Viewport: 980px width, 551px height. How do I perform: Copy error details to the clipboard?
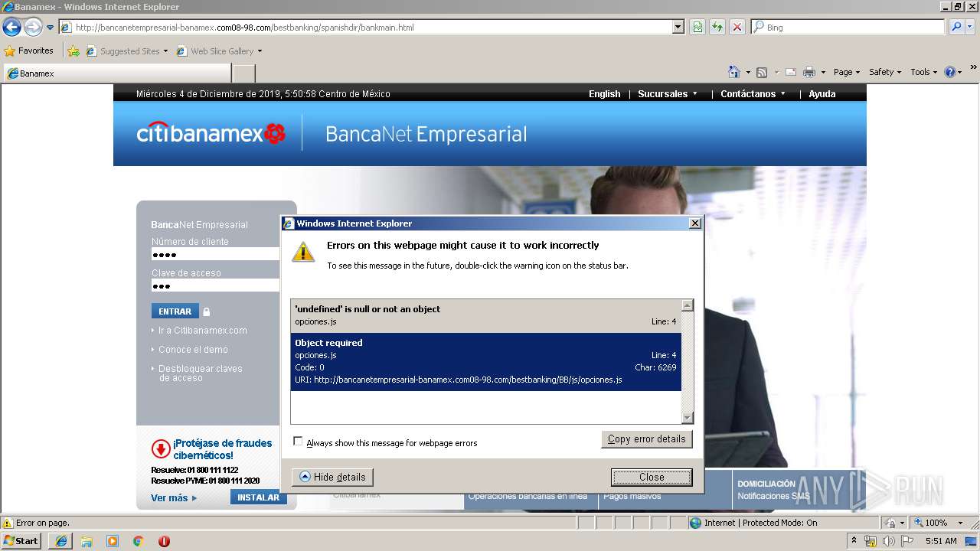[647, 439]
